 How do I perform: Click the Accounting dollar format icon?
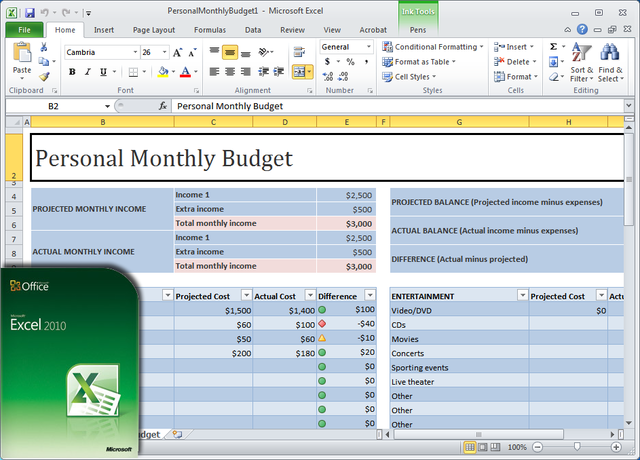[x=327, y=62]
